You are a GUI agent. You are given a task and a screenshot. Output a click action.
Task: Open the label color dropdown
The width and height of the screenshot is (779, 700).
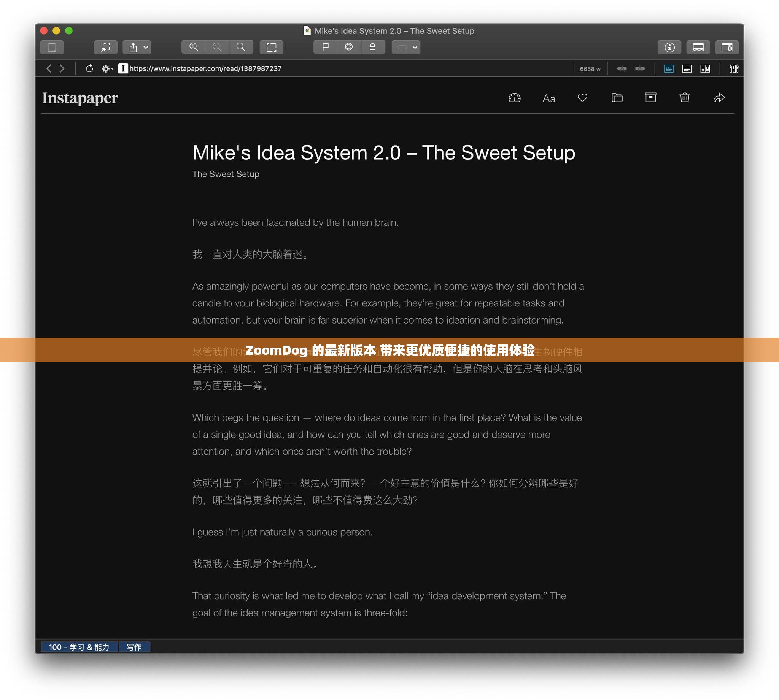[x=406, y=47]
